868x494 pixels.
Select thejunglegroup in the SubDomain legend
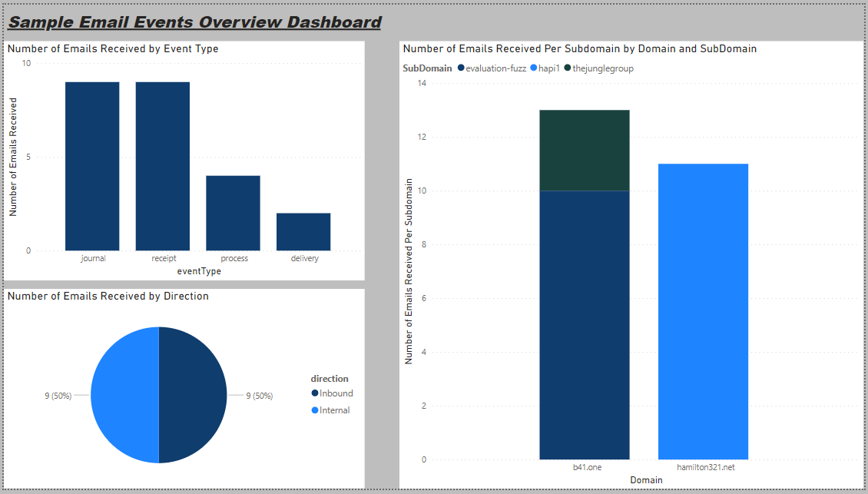(x=603, y=68)
